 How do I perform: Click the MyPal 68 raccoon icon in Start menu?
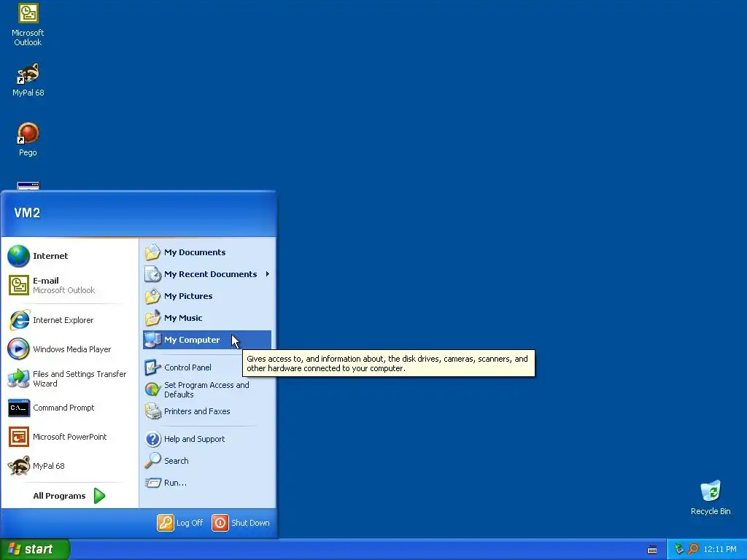click(18, 466)
